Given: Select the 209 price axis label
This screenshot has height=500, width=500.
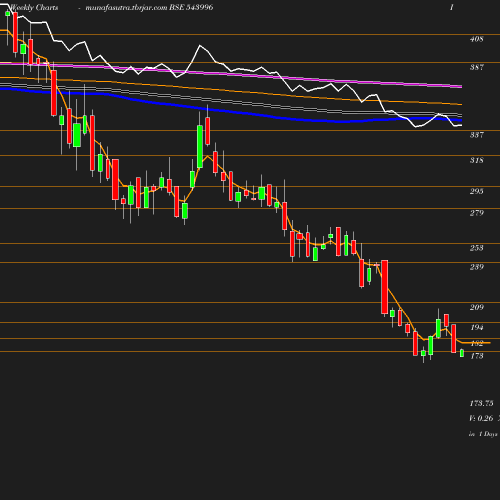Looking at the screenshot, I should click(476, 307).
